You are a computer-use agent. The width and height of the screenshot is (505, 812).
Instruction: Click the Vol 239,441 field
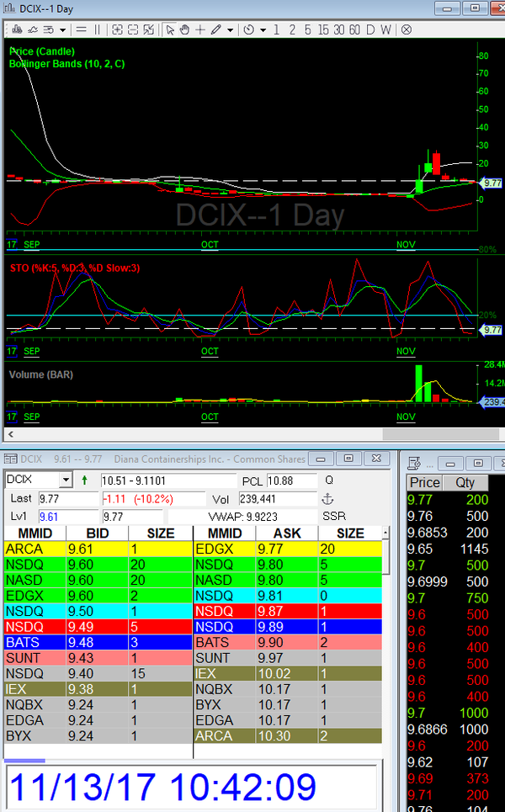(x=278, y=499)
